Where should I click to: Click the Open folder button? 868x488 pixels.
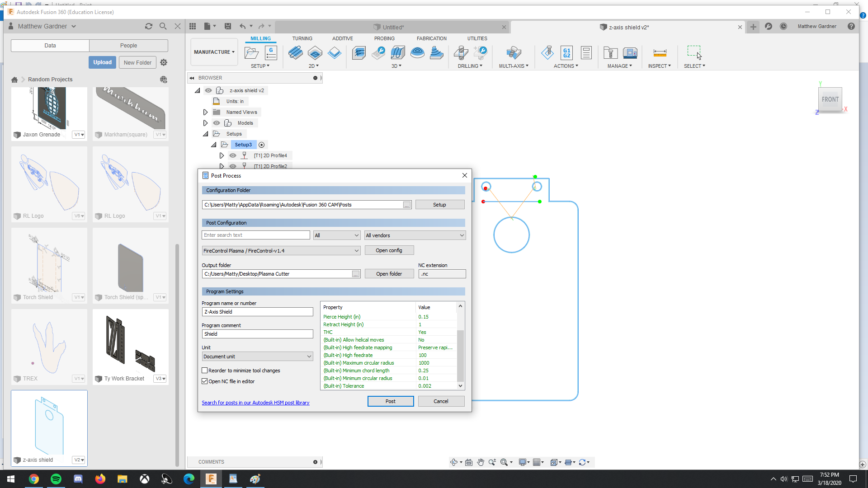pyautogui.click(x=389, y=274)
